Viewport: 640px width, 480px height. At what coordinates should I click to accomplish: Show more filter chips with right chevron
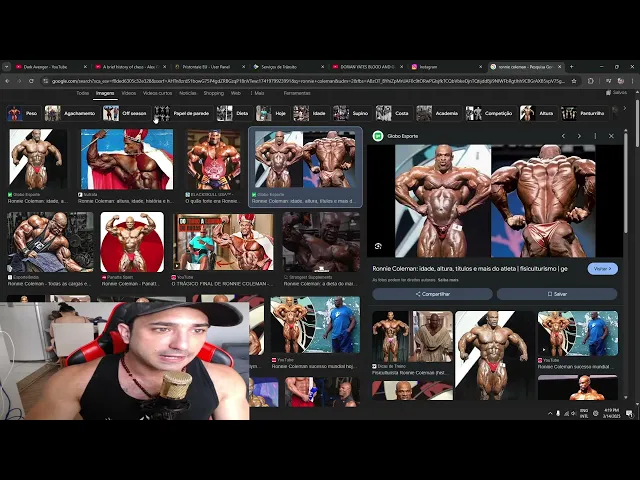[x=624, y=109]
